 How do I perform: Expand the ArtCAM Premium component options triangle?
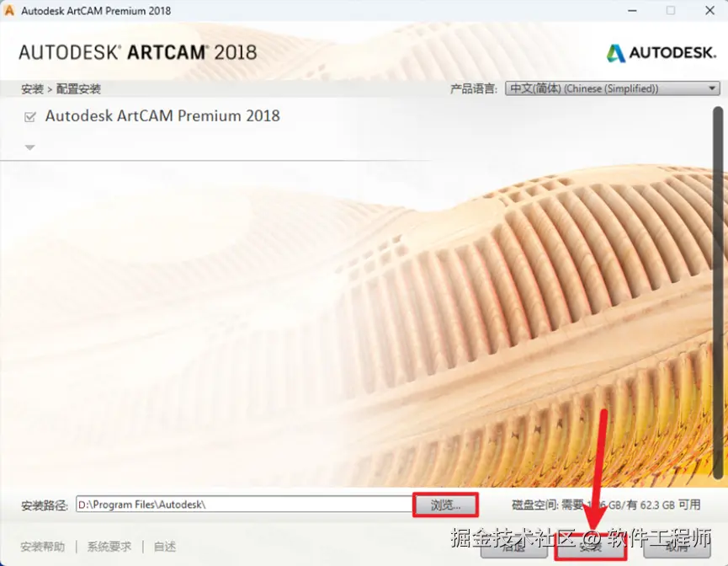click(x=29, y=147)
